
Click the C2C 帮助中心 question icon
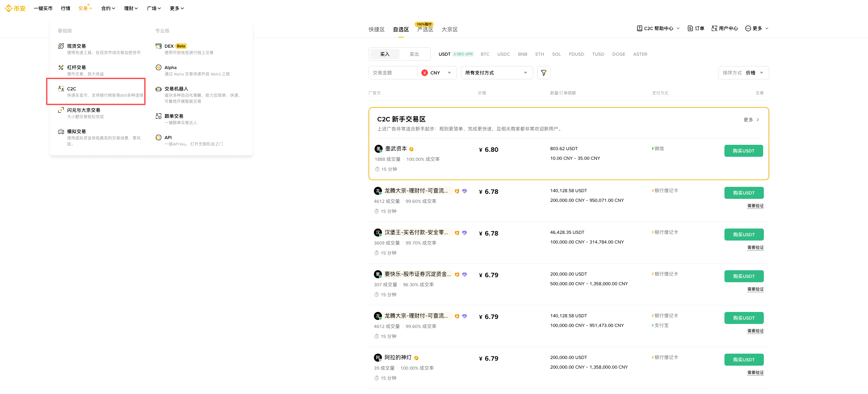(639, 28)
